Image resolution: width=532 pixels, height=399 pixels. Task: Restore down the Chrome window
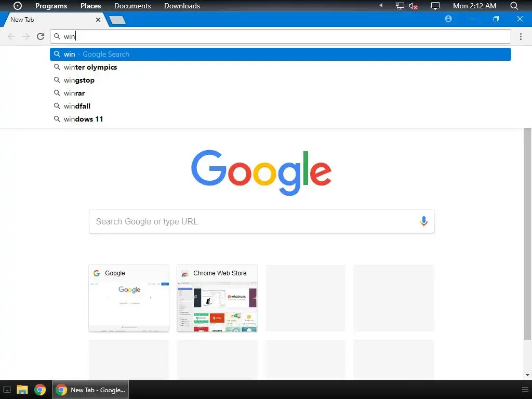point(496,19)
